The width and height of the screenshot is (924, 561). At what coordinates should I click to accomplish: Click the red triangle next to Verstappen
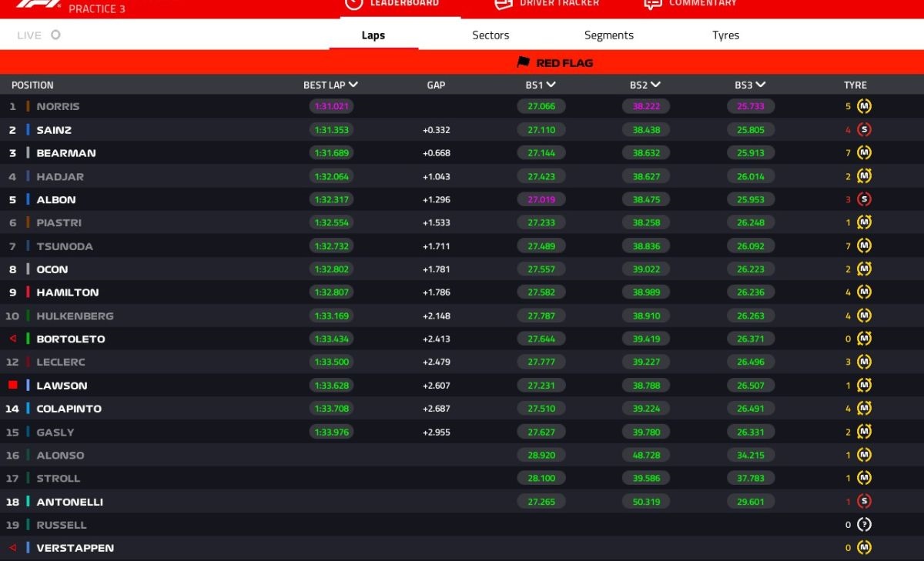pos(12,548)
